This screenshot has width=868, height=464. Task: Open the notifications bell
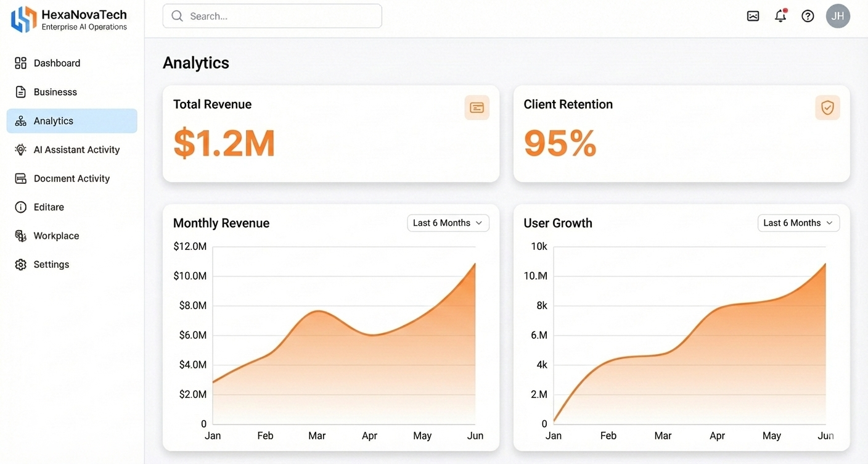[780, 16]
